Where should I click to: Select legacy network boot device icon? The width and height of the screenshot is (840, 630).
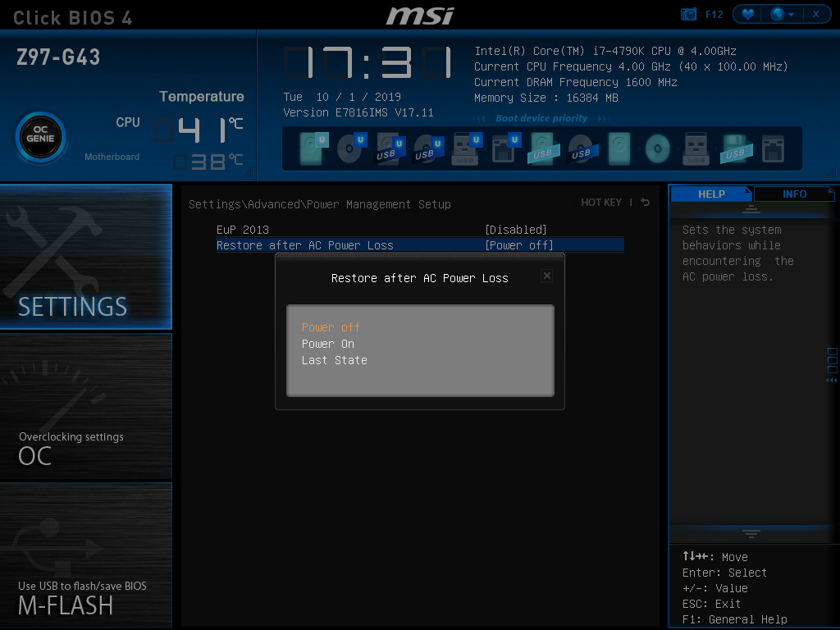(x=773, y=148)
